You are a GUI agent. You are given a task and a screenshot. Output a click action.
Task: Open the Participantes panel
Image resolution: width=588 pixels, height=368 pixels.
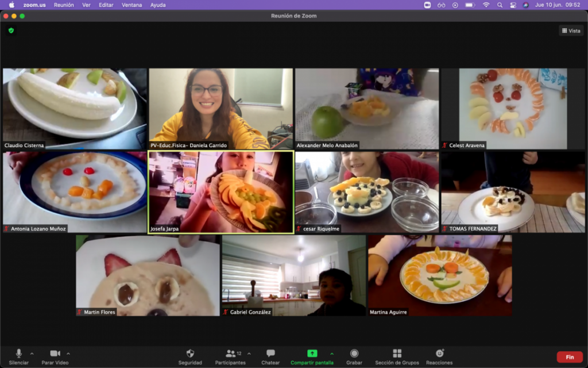[x=230, y=354]
